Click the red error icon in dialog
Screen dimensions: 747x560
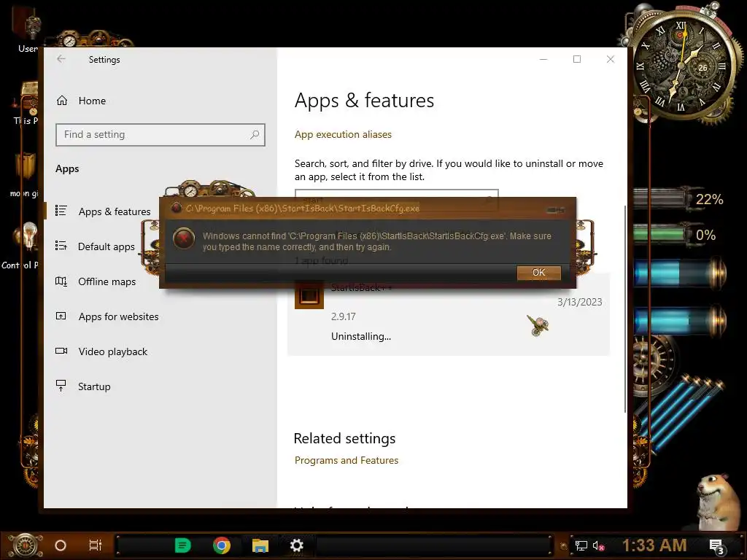click(x=184, y=239)
